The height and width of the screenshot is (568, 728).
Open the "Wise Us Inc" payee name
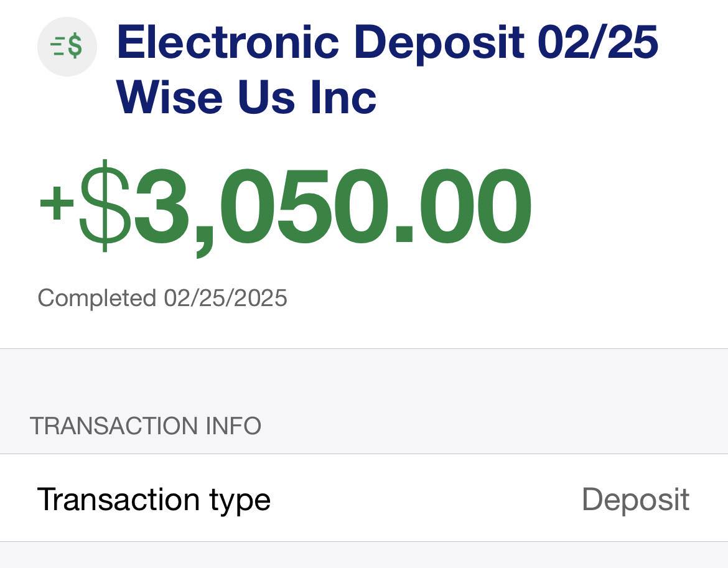click(246, 98)
